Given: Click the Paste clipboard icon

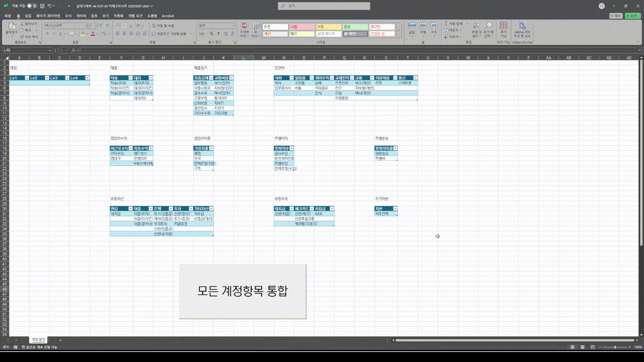Looking at the screenshot, I should 11,26.
